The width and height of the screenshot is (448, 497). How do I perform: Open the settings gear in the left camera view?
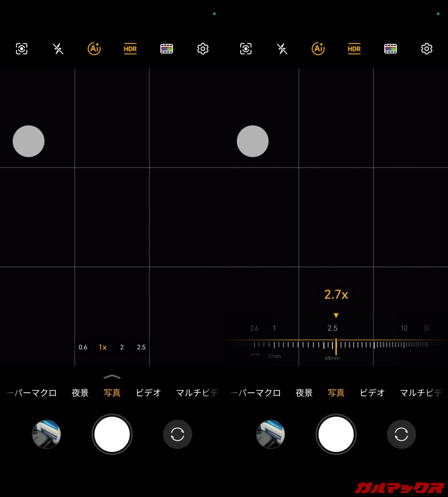click(203, 49)
